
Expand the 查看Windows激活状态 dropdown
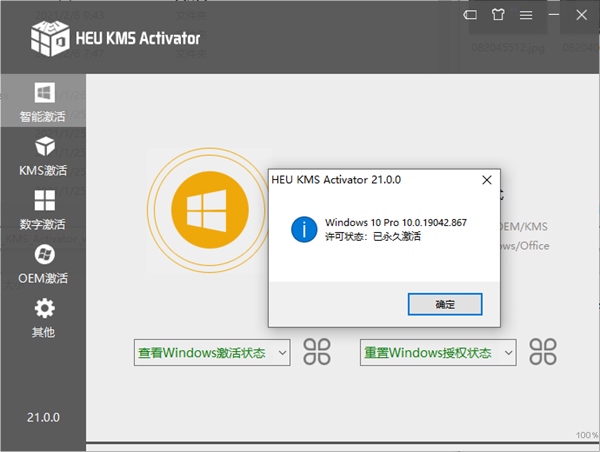point(281,352)
